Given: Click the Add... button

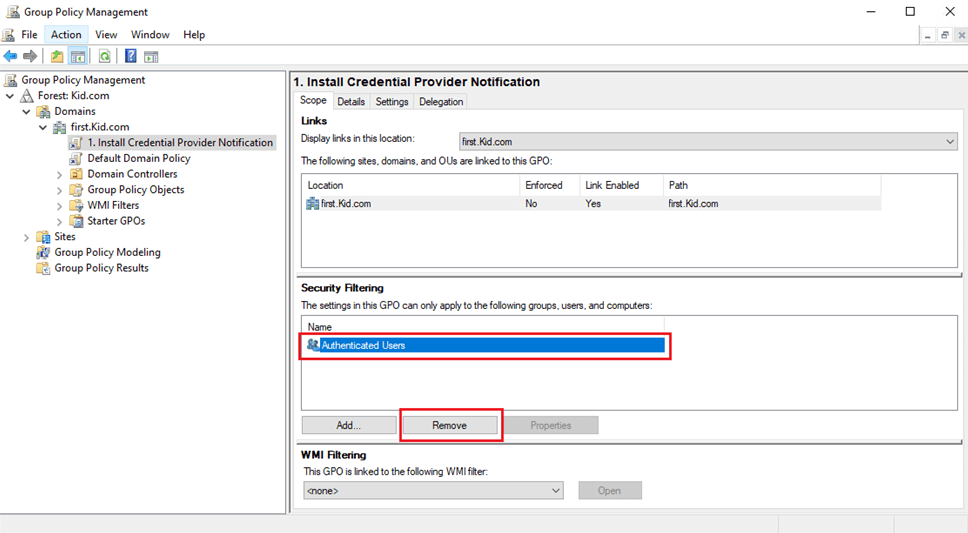Looking at the screenshot, I should [x=349, y=425].
